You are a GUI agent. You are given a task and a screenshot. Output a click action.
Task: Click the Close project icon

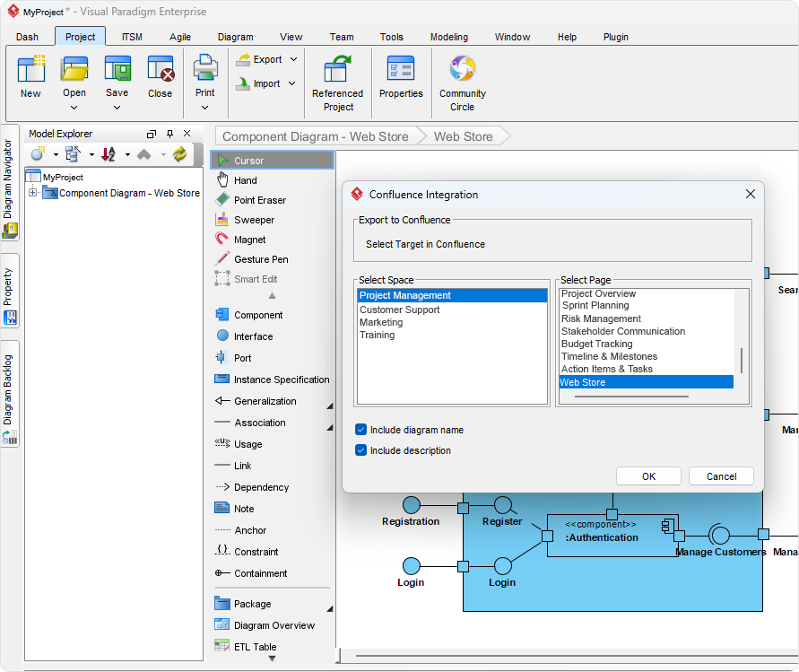[x=161, y=69]
